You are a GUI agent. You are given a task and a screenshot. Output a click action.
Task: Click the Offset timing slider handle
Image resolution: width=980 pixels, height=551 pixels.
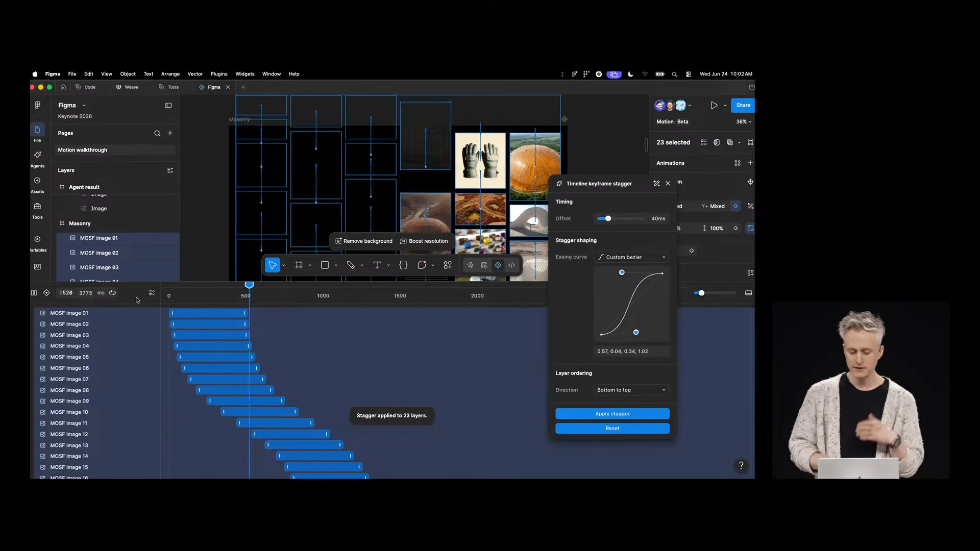click(x=608, y=219)
